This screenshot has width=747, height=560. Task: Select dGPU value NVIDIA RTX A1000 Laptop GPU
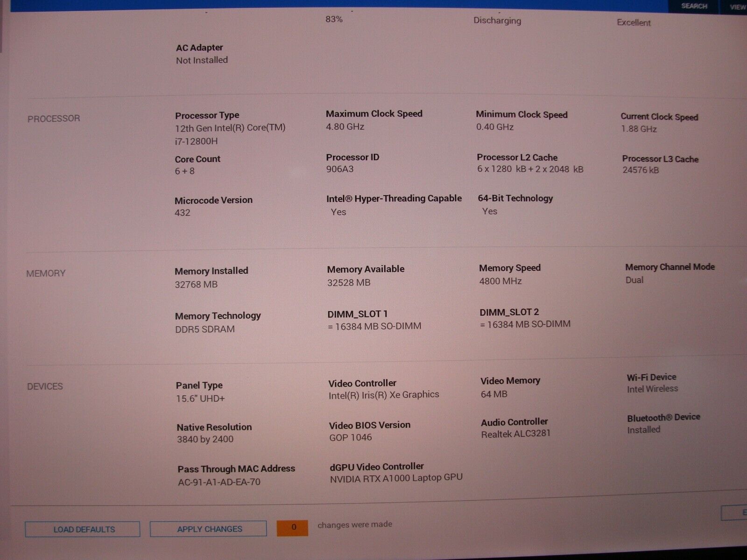tap(396, 478)
